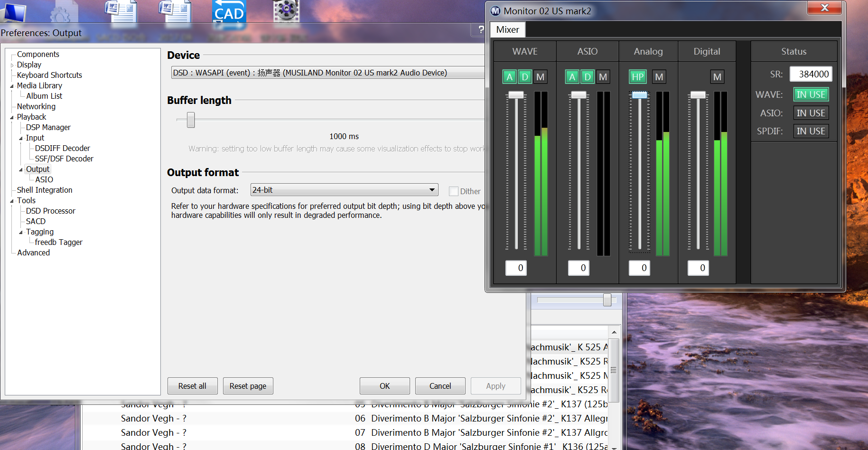The width and height of the screenshot is (868, 450).
Task: Mute the ASIO channel
Action: point(603,77)
